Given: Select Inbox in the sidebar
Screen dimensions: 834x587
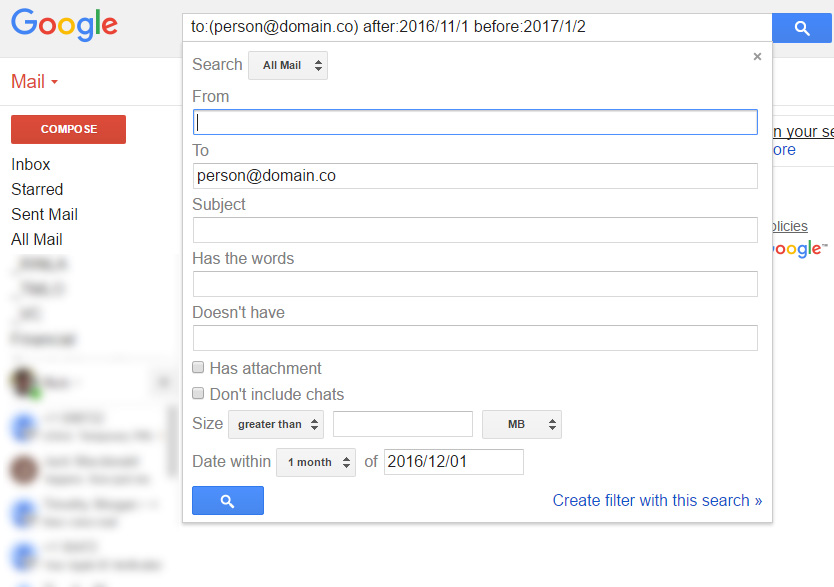Looking at the screenshot, I should pyautogui.click(x=30, y=164).
